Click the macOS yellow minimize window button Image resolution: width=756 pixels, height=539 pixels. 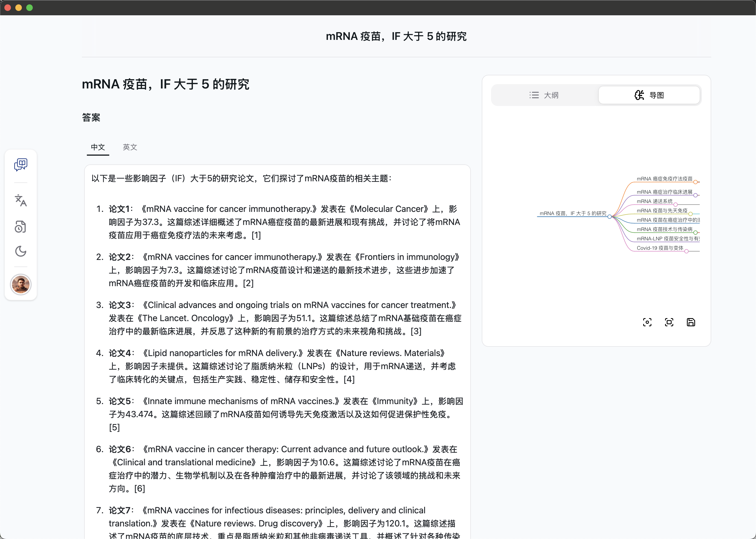coord(19,8)
